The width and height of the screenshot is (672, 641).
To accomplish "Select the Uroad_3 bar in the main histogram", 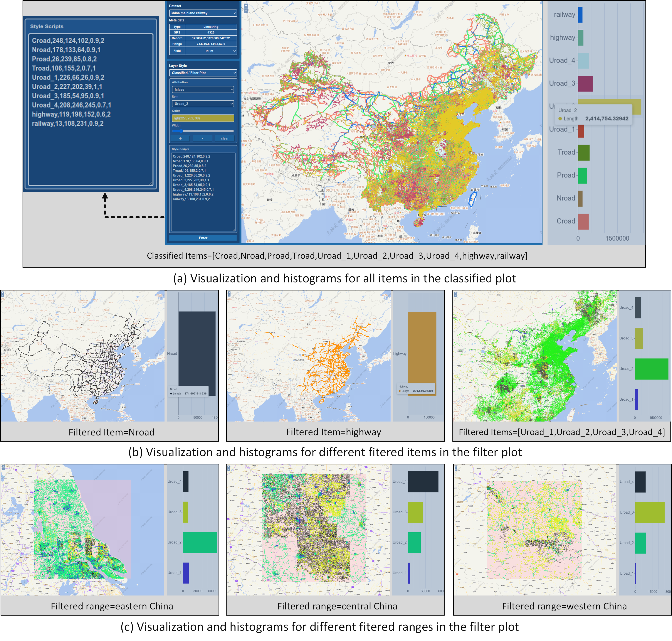I will pos(585,84).
